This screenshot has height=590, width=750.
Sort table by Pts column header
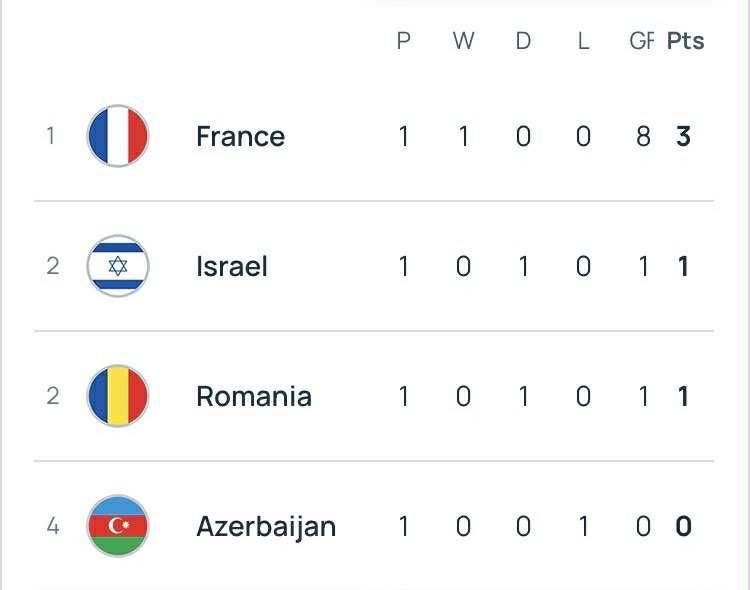coord(686,41)
